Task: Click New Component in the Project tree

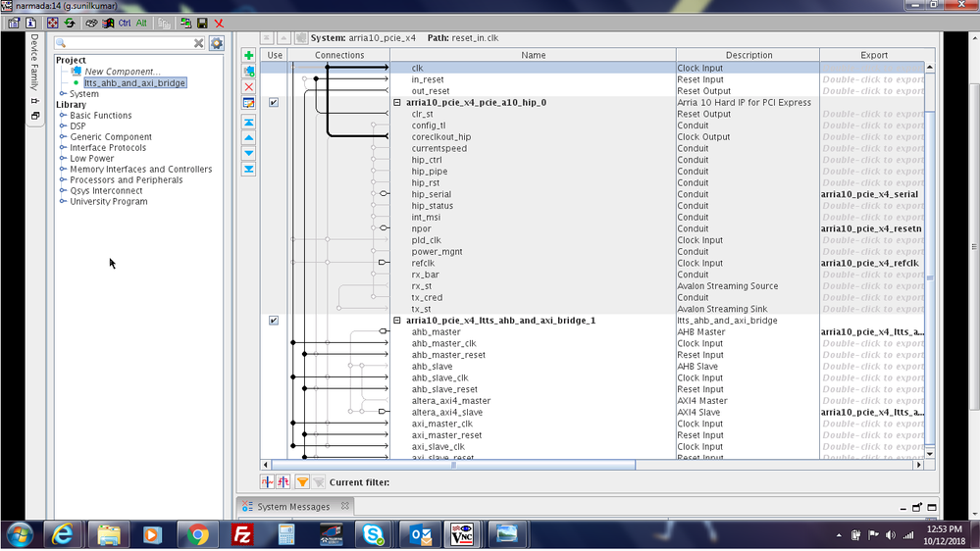Action: coord(122,72)
